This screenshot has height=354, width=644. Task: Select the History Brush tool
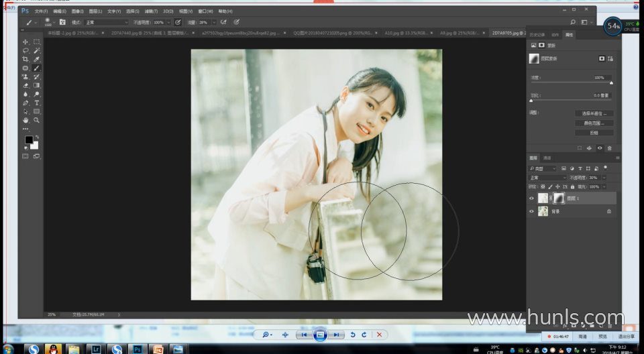click(36, 77)
